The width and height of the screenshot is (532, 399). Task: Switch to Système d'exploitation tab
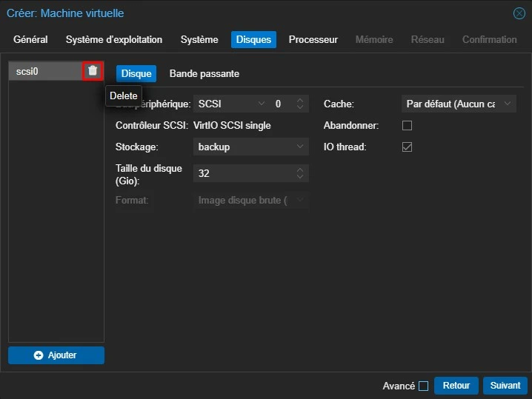[x=114, y=40]
